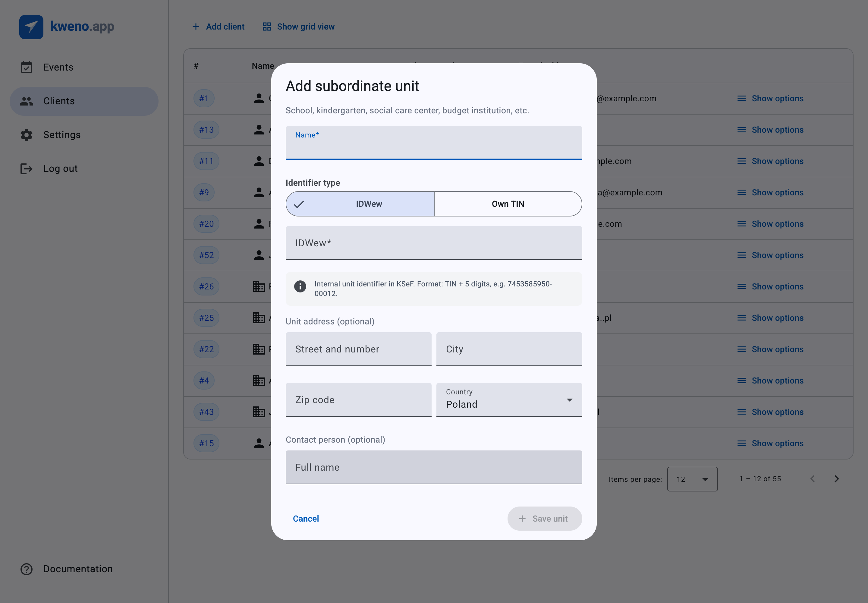The height and width of the screenshot is (603, 868).
Task: Click the Name column header
Action: pos(263,66)
